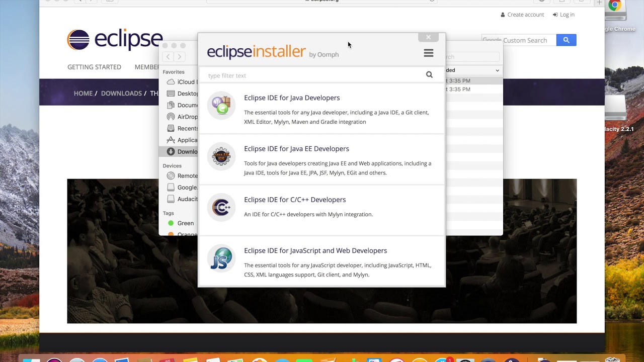Screen dimensions: 644x362
Task: Open GETTING STARTED website menu
Action: click(x=94, y=67)
